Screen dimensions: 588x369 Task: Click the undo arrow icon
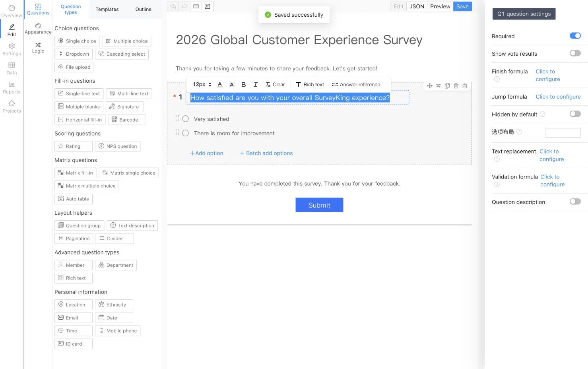click(173, 6)
